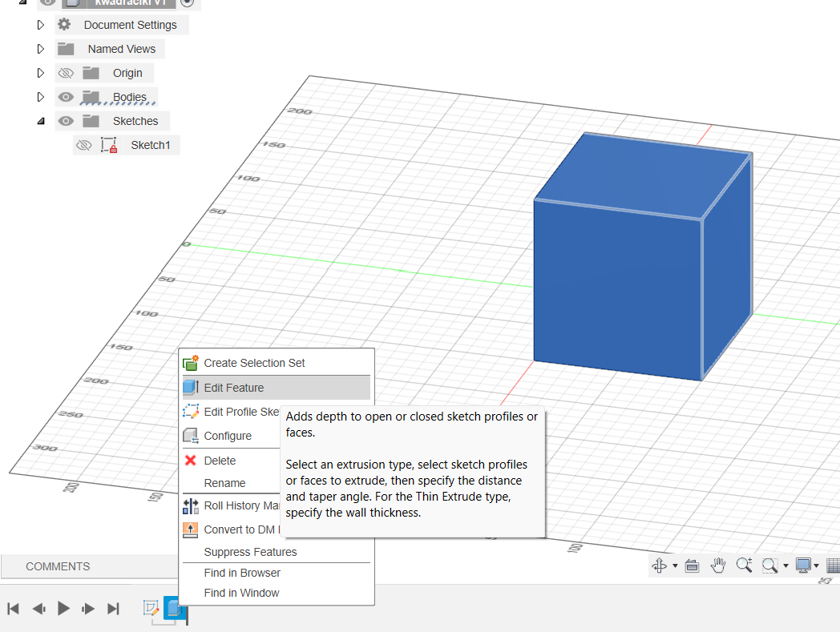The width and height of the screenshot is (840, 632).
Task: Open the Display Settings dropdown arrow
Action: [817, 566]
